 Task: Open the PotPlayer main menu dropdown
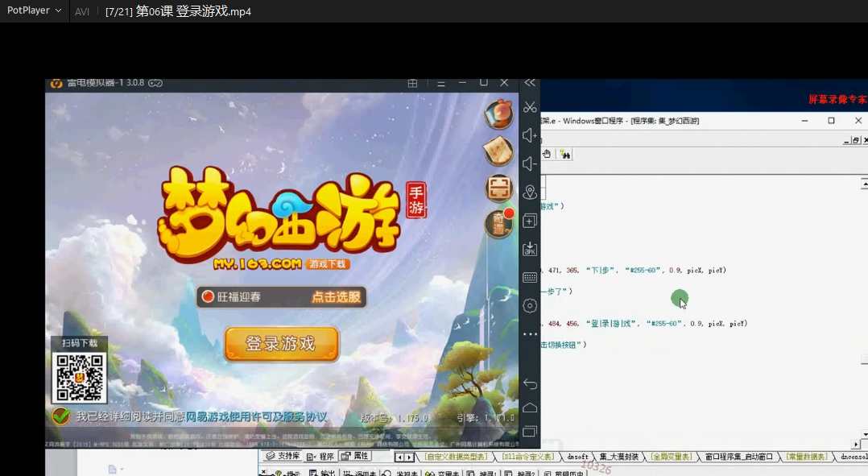coord(33,10)
